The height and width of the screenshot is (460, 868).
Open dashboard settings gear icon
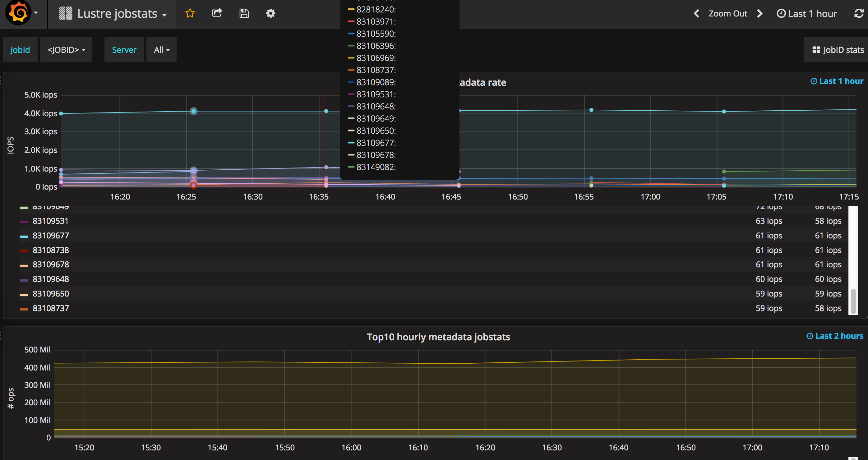(x=270, y=13)
